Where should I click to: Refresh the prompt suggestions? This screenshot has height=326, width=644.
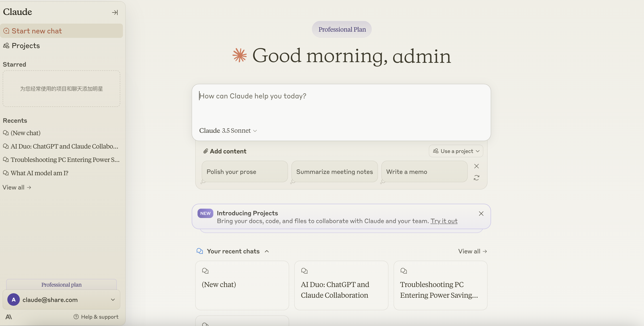pos(477,178)
